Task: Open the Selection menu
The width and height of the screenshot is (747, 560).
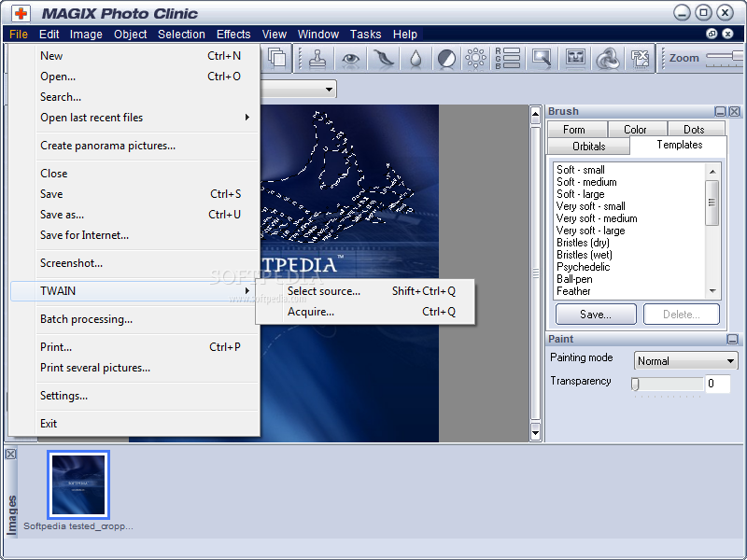Action: pyautogui.click(x=181, y=35)
